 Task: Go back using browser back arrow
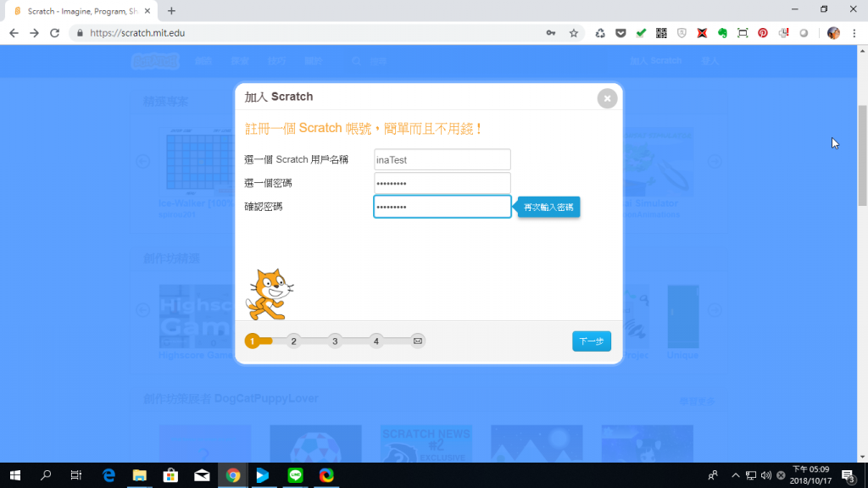tap(14, 33)
